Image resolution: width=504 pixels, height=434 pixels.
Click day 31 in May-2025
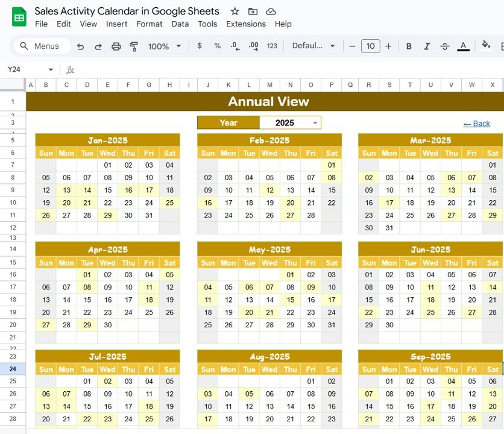[x=332, y=325]
